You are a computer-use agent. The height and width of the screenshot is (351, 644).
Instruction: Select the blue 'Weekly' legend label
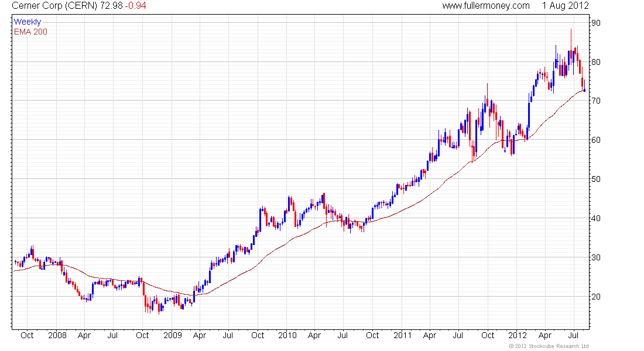pyautogui.click(x=28, y=22)
